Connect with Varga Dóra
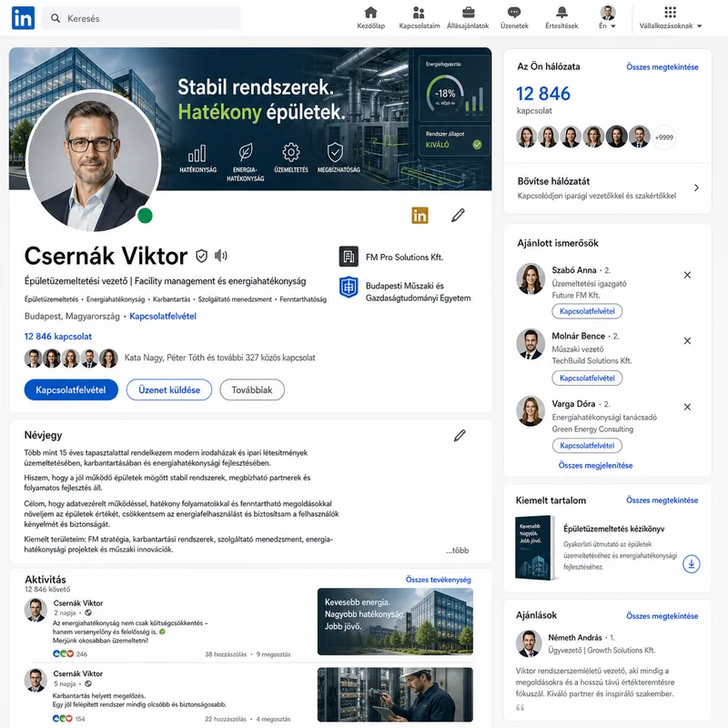Image resolution: width=728 pixels, height=728 pixels. tap(587, 445)
